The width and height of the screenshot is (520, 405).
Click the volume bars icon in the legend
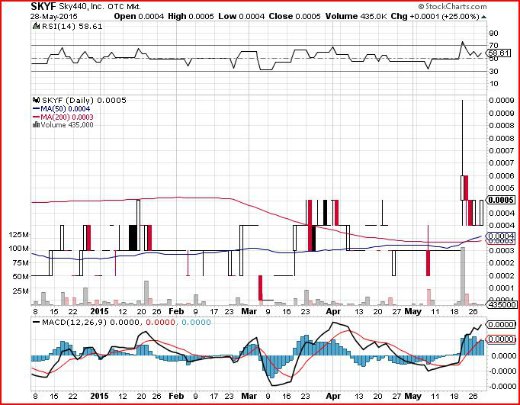point(36,125)
